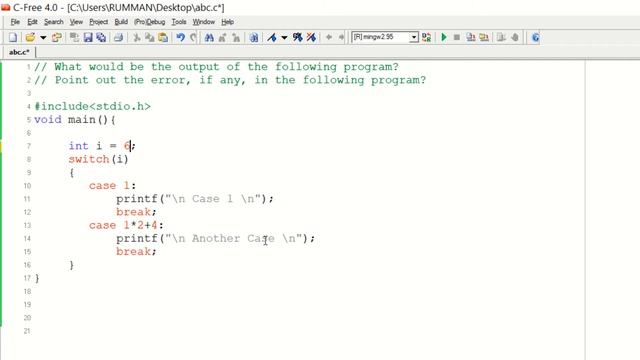Create a new file with the New icon

(13, 38)
